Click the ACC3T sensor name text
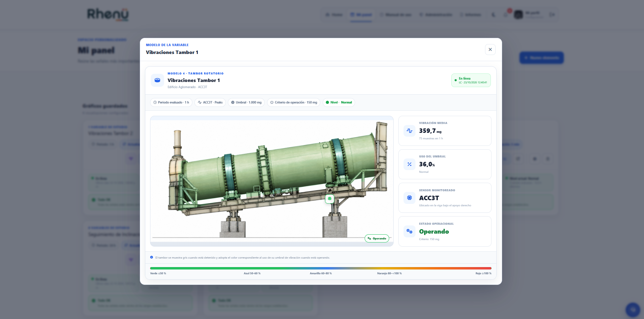The height and width of the screenshot is (319, 644). point(429,198)
